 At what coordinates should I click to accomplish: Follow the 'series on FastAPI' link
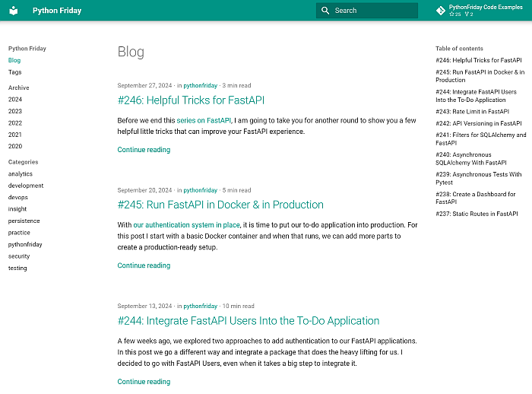pyautogui.click(x=204, y=120)
